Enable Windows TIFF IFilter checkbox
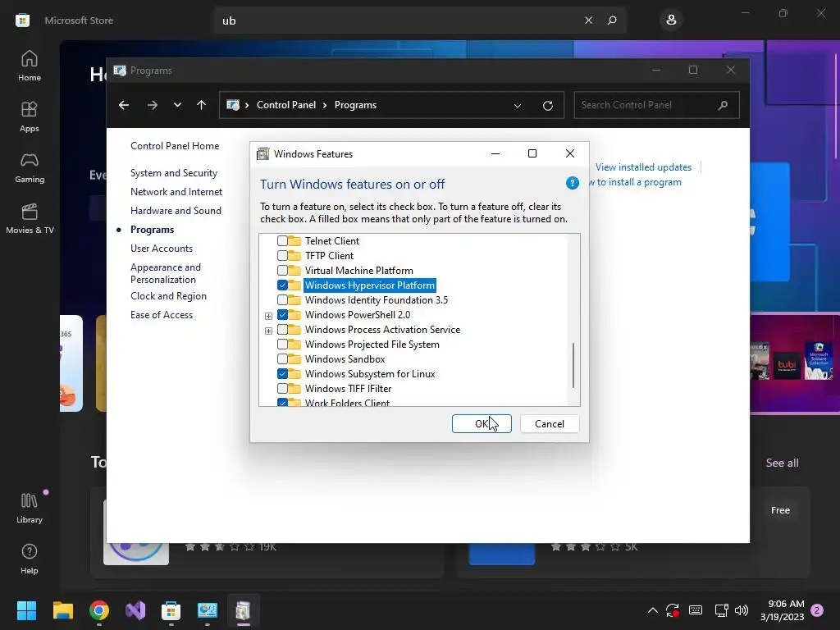Screen dimensions: 840x630 [282, 388]
